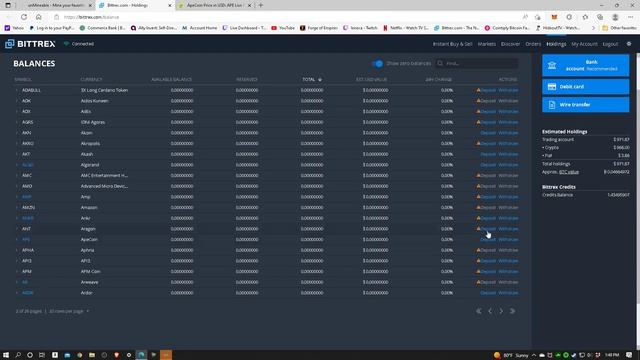The width and height of the screenshot is (640, 360).
Task: Show more bookmarks overflow chevron
Action: click(x=593, y=28)
